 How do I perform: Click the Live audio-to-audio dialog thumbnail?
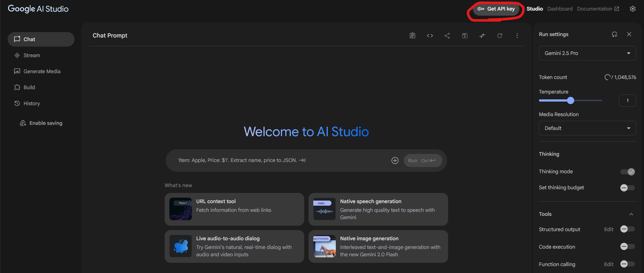(181, 246)
